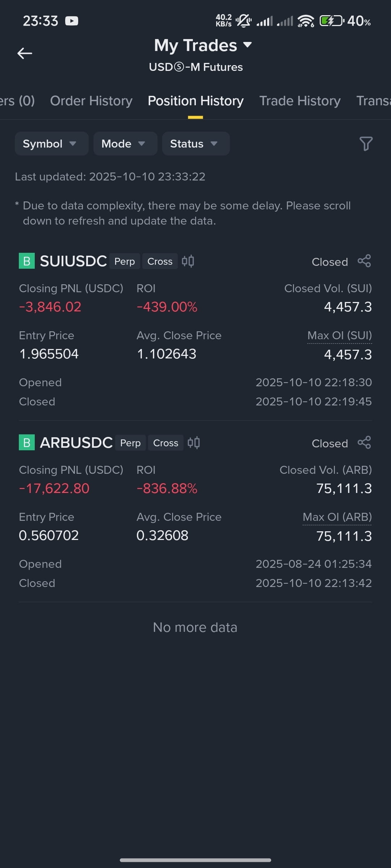Tap the YouTube icon in status bar
Viewport: 391px width, 868px height.
[72, 21]
